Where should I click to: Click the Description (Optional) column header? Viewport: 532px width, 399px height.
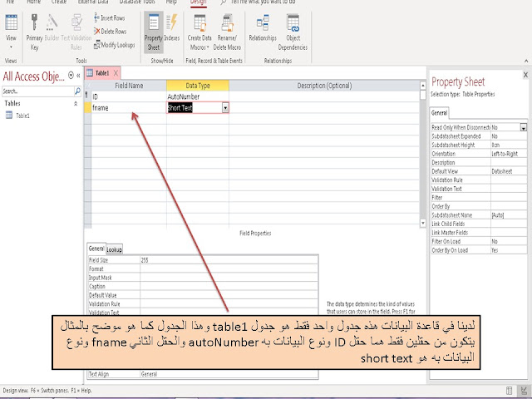click(324, 86)
